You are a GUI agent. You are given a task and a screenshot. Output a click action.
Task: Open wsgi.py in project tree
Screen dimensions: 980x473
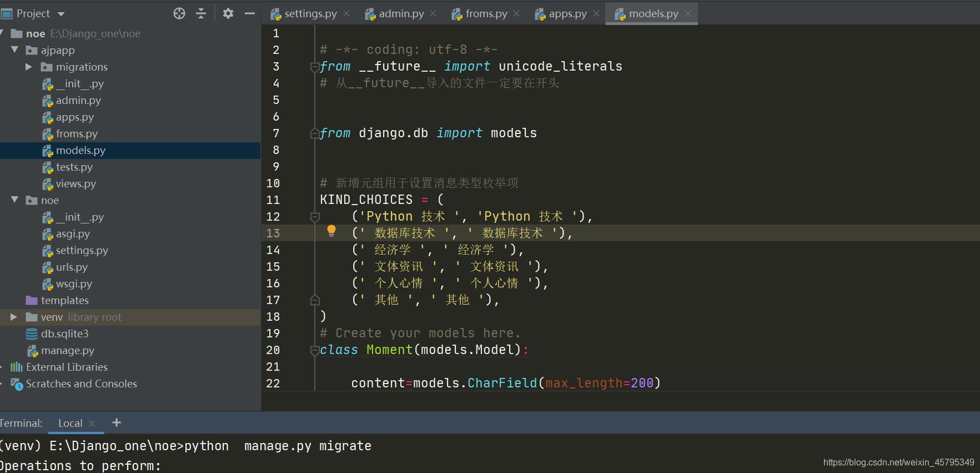point(67,283)
